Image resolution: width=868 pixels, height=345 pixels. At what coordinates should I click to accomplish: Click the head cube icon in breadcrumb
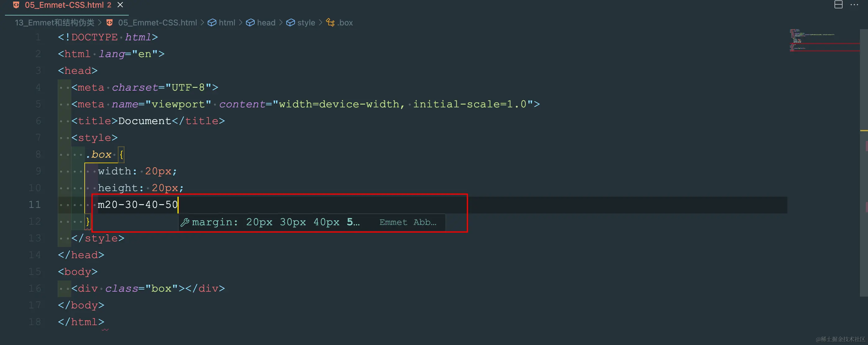pyautogui.click(x=250, y=23)
